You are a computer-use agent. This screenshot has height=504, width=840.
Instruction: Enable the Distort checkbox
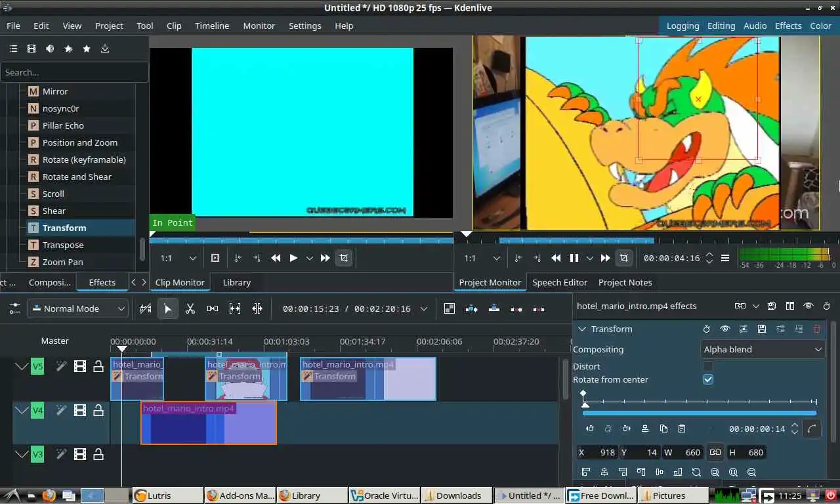tap(708, 366)
